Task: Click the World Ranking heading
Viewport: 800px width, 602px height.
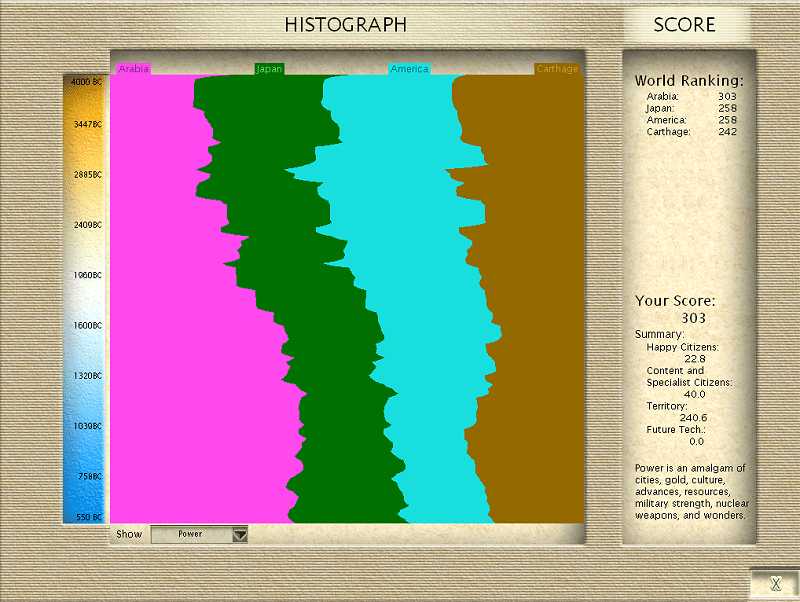Action: (x=689, y=81)
